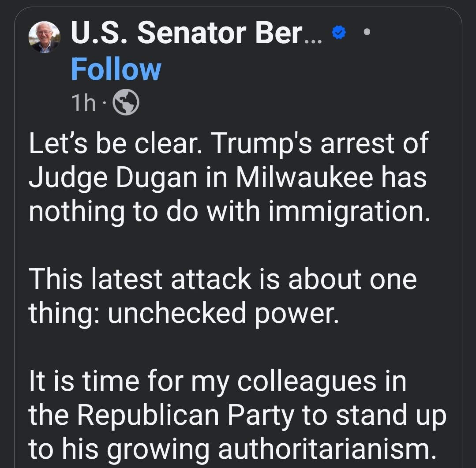This screenshot has width=476, height=468.
Task: Click the word "Milwaukee" in the post
Action: click(304, 177)
